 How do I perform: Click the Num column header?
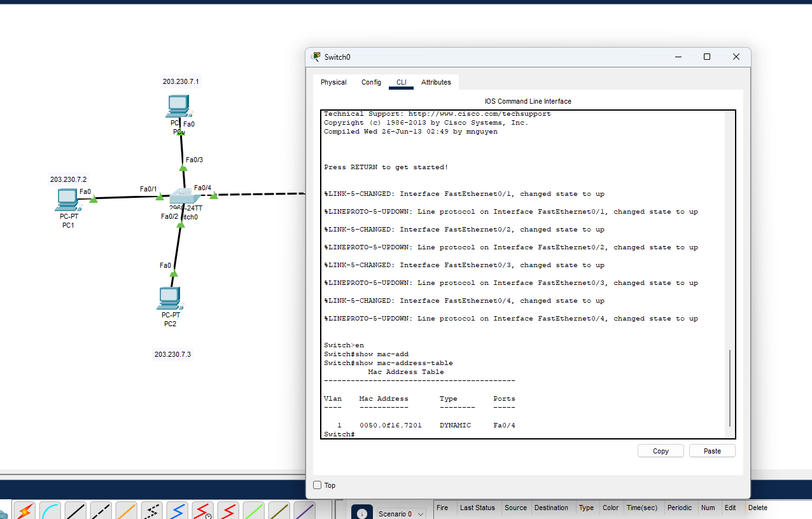click(708, 508)
